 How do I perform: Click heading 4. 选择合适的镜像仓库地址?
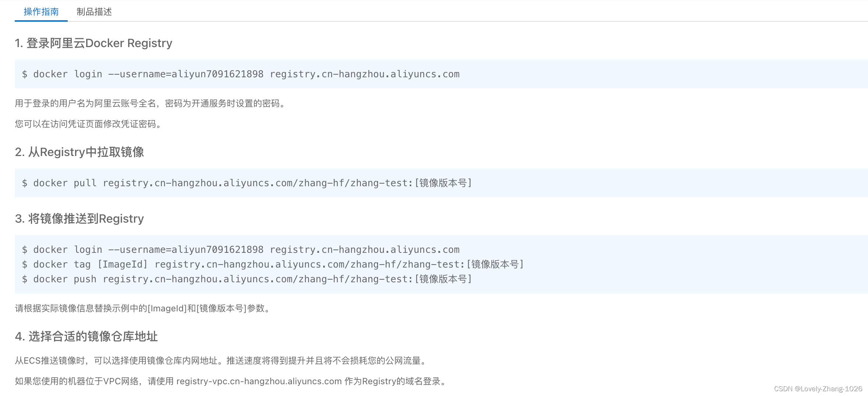(x=86, y=336)
